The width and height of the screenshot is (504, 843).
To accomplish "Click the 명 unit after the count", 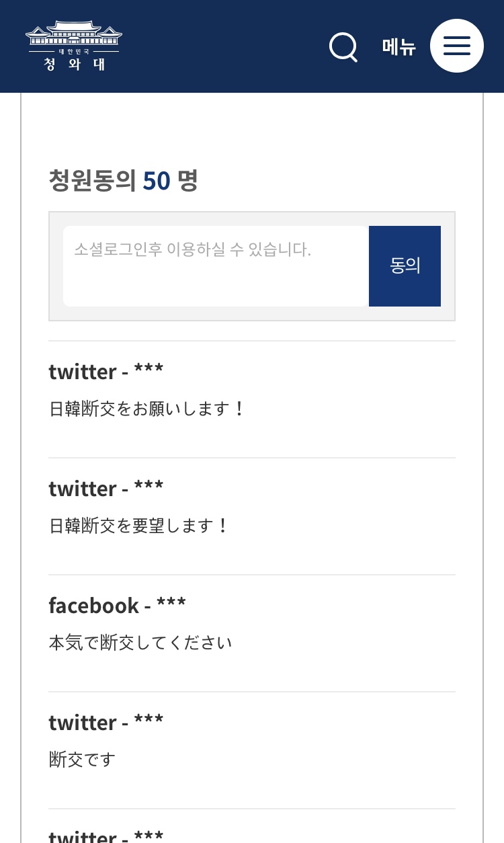I will (187, 180).
